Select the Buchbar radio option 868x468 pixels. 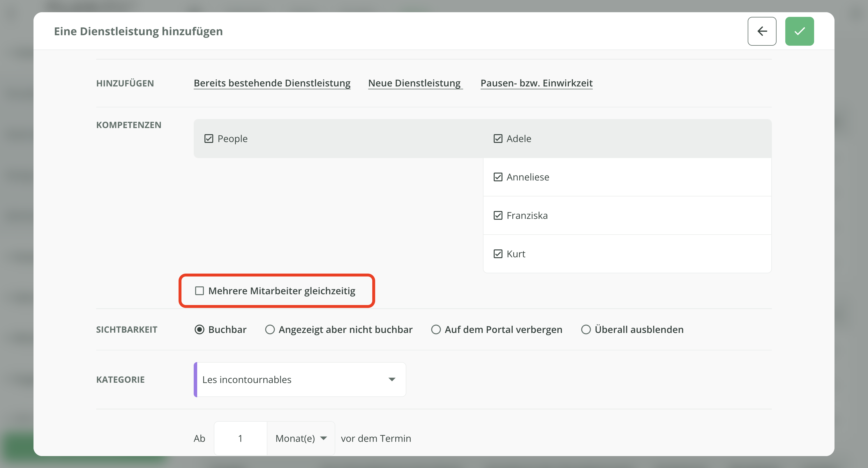200,329
